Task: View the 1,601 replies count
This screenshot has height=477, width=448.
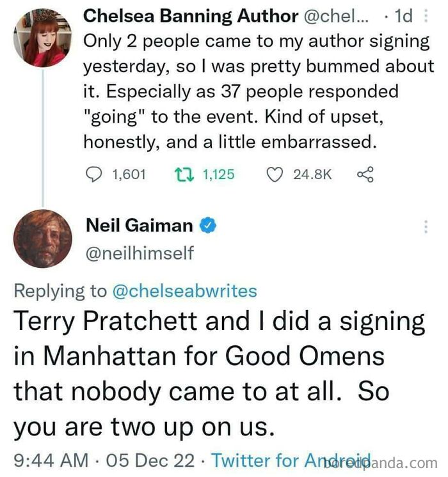Action: click(129, 175)
